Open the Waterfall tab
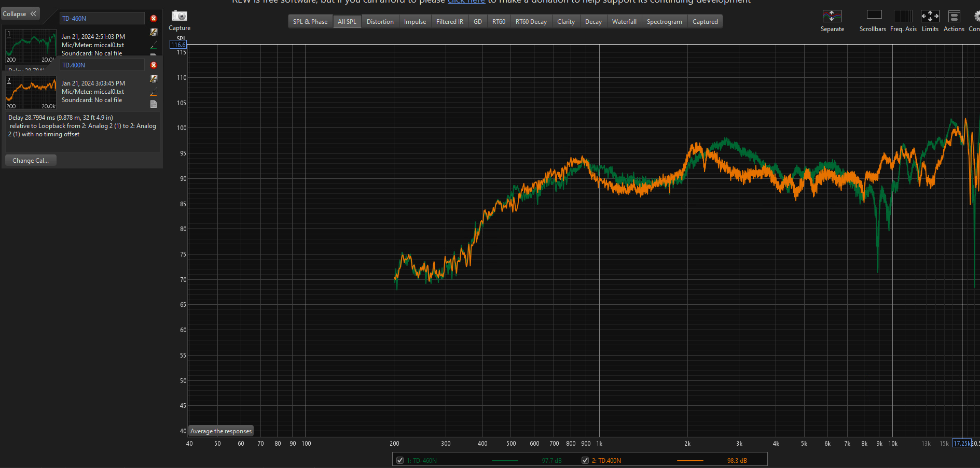The height and width of the screenshot is (468, 980). pos(624,22)
